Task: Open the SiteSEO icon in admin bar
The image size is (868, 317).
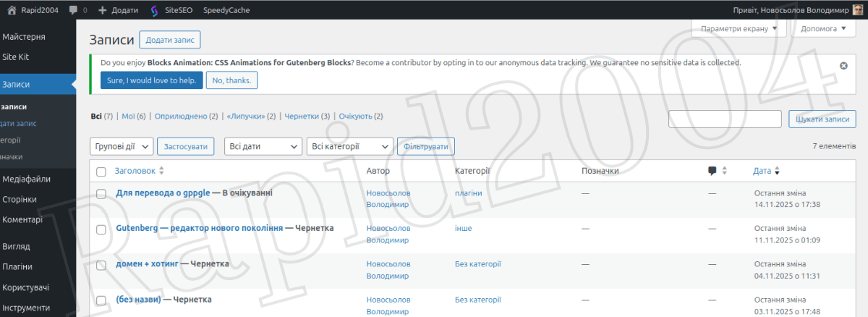Action: pyautogui.click(x=156, y=10)
